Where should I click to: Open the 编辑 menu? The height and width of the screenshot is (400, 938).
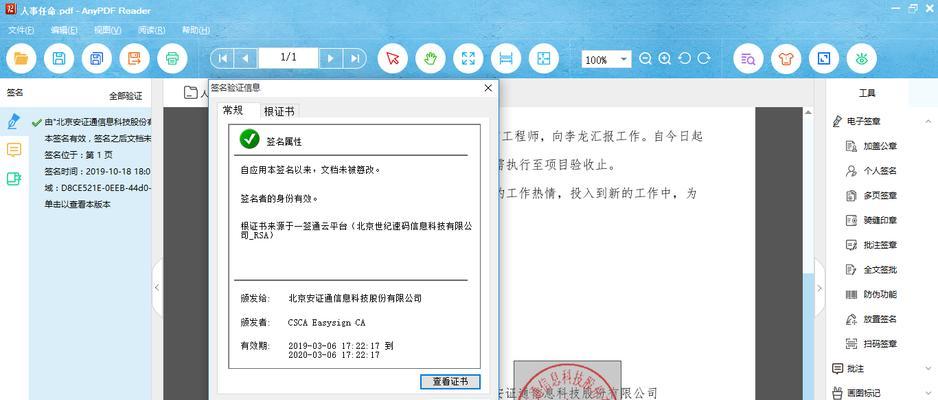[64, 30]
